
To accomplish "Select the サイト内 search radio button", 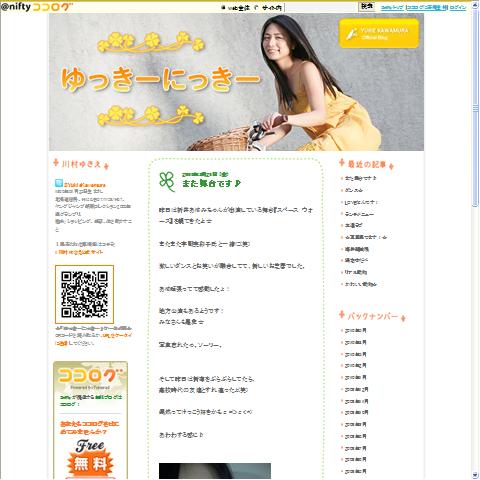I will (256, 7).
